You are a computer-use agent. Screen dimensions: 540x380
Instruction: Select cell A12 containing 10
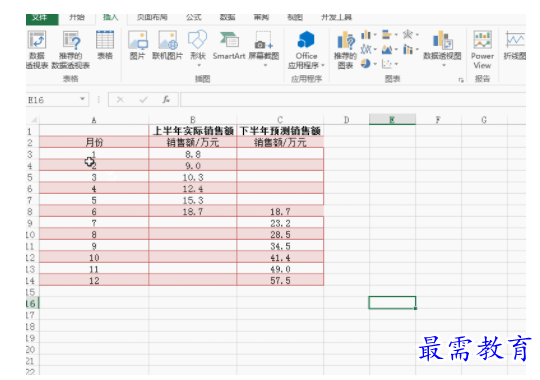[94, 258]
